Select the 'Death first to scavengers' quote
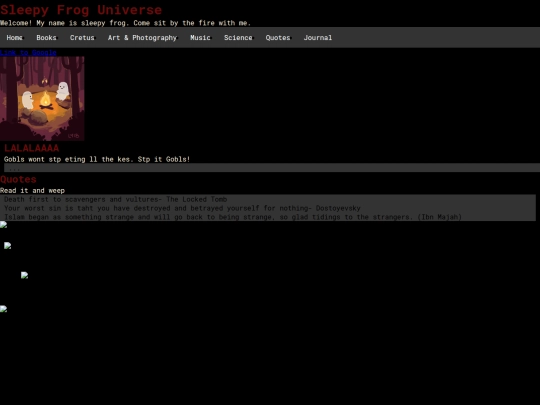The height and width of the screenshot is (405, 540). pyautogui.click(x=115, y=199)
